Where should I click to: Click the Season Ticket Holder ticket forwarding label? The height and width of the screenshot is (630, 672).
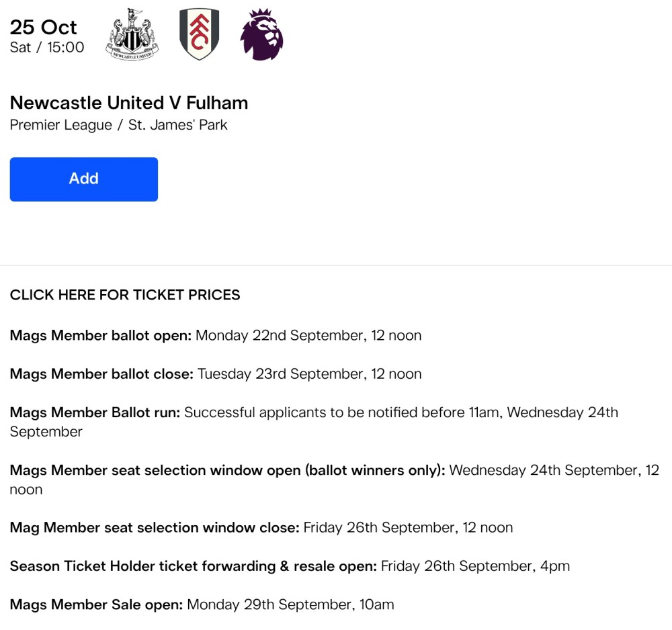point(193,566)
